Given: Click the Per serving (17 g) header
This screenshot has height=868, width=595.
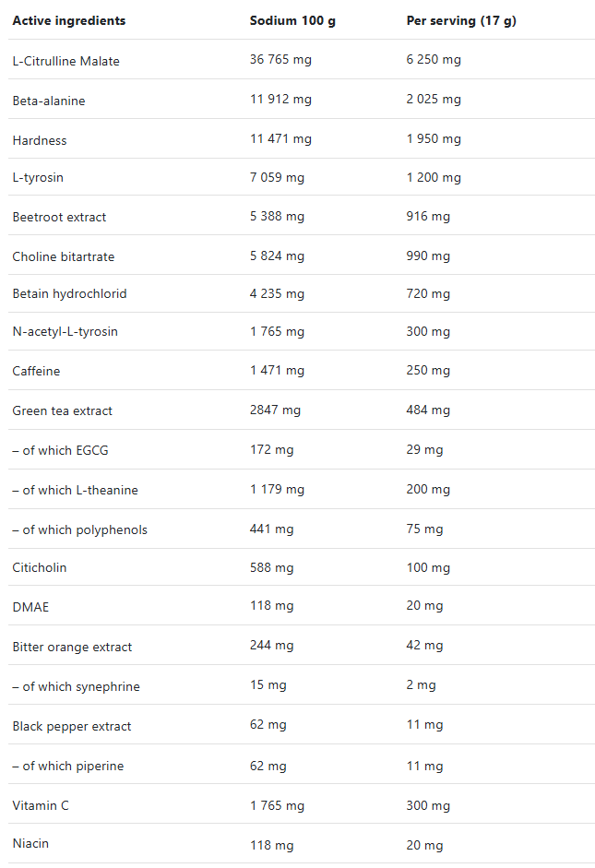Looking at the screenshot, I should (x=461, y=20).
